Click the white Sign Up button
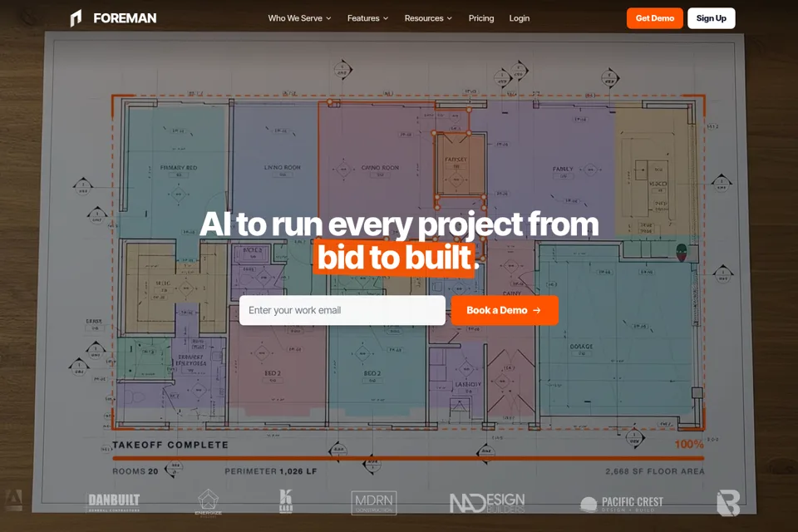The width and height of the screenshot is (798, 532). click(x=711, y=18)
